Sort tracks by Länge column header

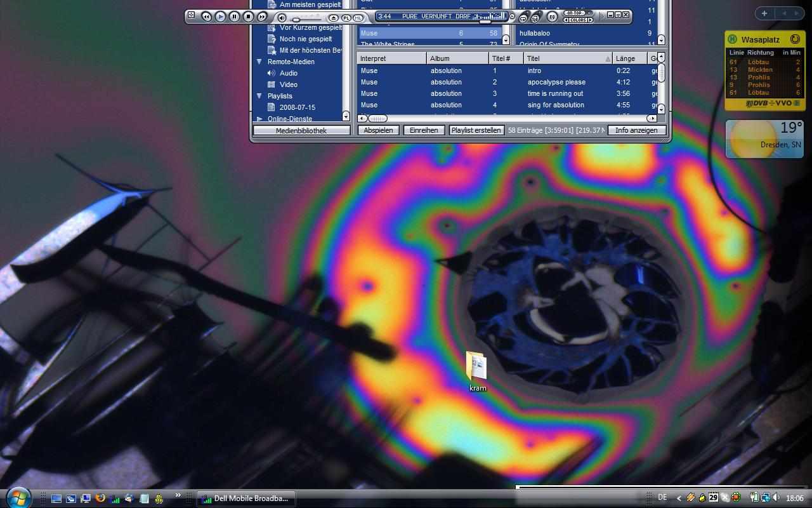coord(629,58)
